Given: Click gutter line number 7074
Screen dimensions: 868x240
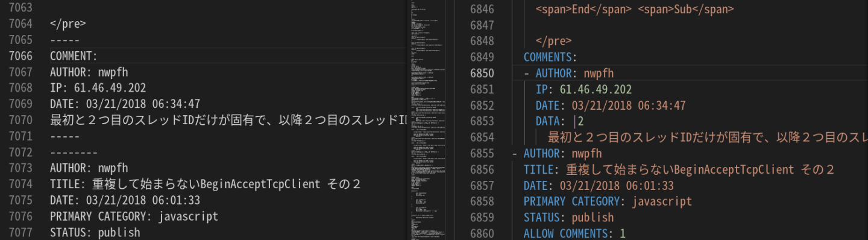Looking at the screenshot, I should click(x=20, y=184).
